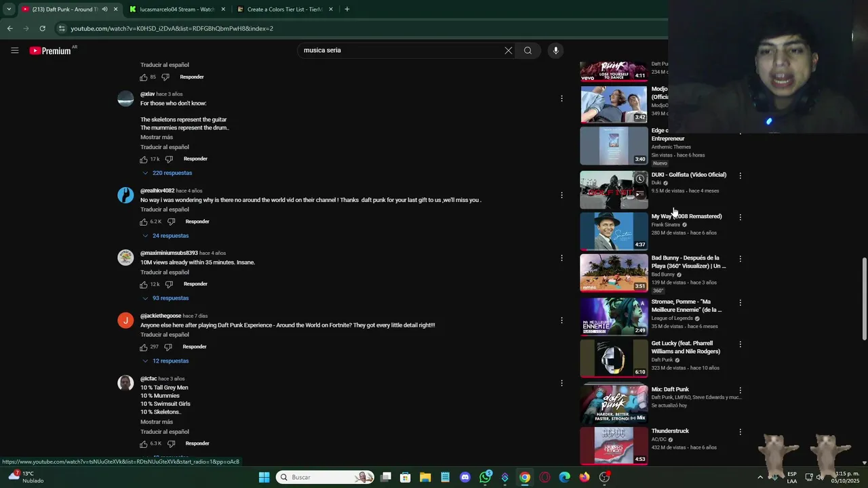Like the comment by @lcfac
This screenshot has width=868, height=488.
click(144, 444)
